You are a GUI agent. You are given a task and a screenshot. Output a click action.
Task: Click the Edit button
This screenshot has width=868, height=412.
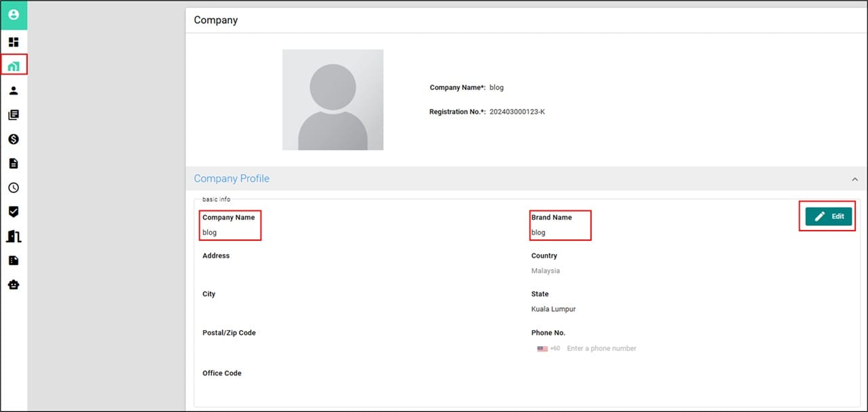click(829, 216)
